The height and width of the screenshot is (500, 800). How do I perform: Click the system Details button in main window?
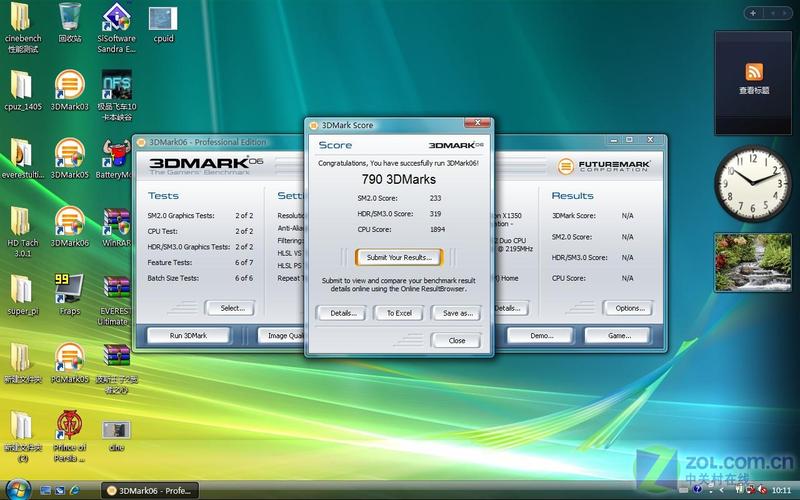coord(511,308)
